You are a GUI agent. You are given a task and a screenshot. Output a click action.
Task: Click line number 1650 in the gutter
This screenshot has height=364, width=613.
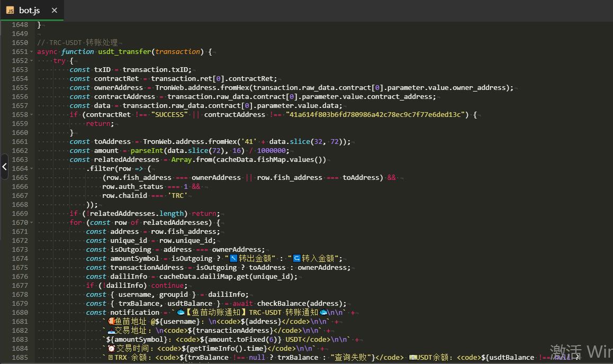[20, 43]
